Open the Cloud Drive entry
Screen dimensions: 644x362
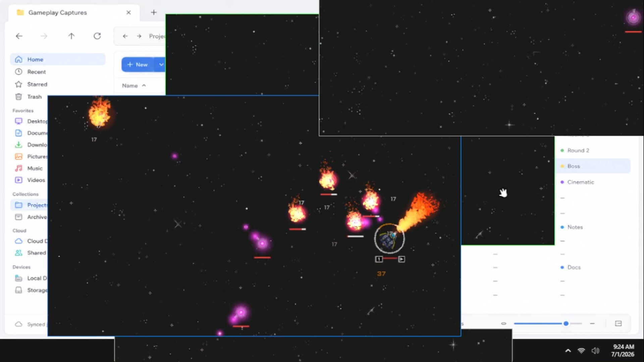click(31, 241)
